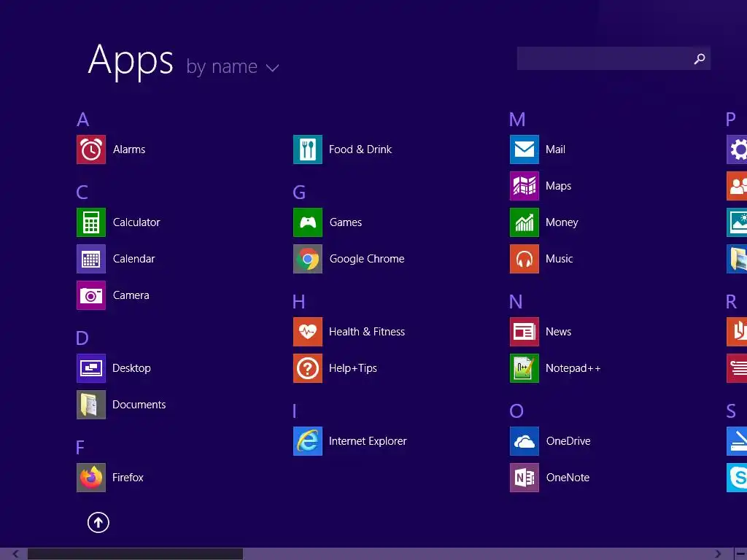Viewport: 747px width, 560px height.
Task: Launch the OneNote icon
Action: [x=525, y=478]
